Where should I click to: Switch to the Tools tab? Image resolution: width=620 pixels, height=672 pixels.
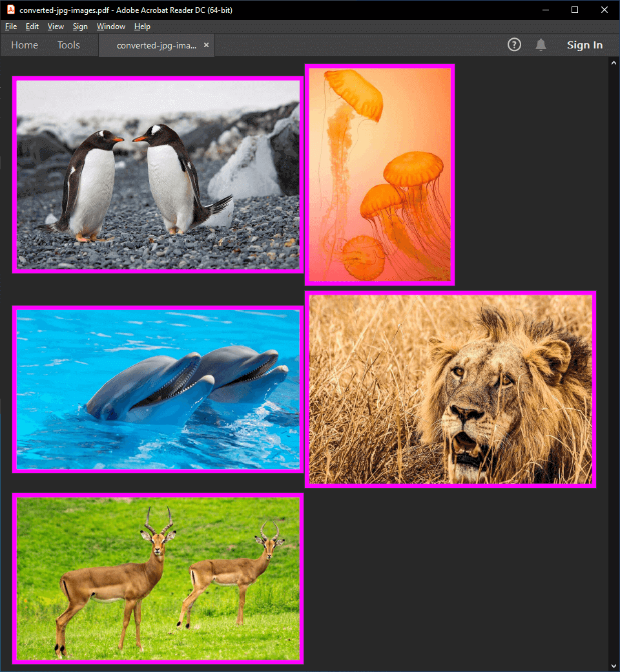click(68, 45)
